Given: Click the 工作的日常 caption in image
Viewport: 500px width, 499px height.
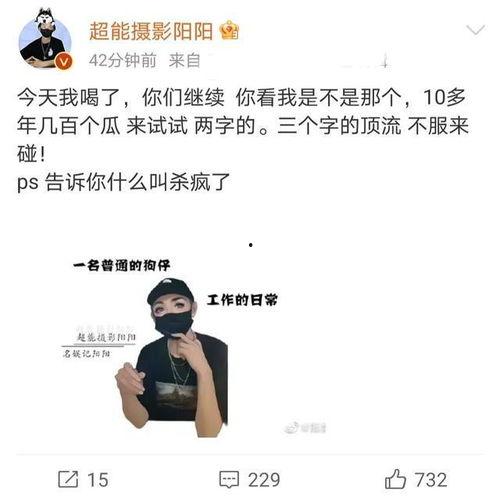Looking at the screenshot, I should point(242,300).
